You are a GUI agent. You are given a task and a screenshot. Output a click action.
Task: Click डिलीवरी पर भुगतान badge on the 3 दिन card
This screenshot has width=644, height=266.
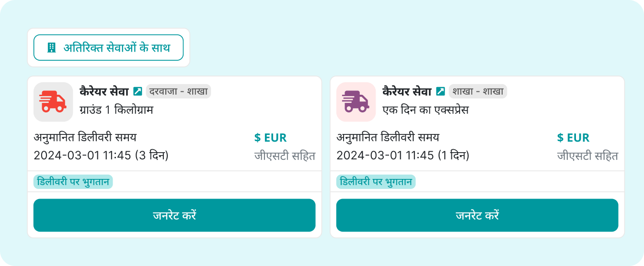tap(73, 182)
